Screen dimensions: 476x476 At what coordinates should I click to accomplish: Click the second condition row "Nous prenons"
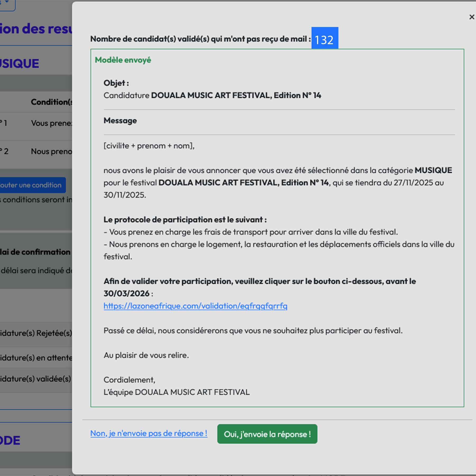[51, 152]
